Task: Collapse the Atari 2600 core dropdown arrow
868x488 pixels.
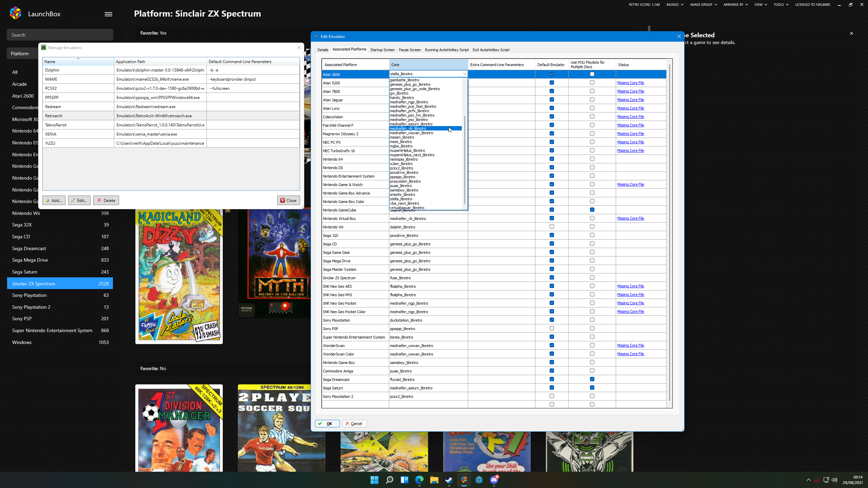Action: click(x=465, y=74)
